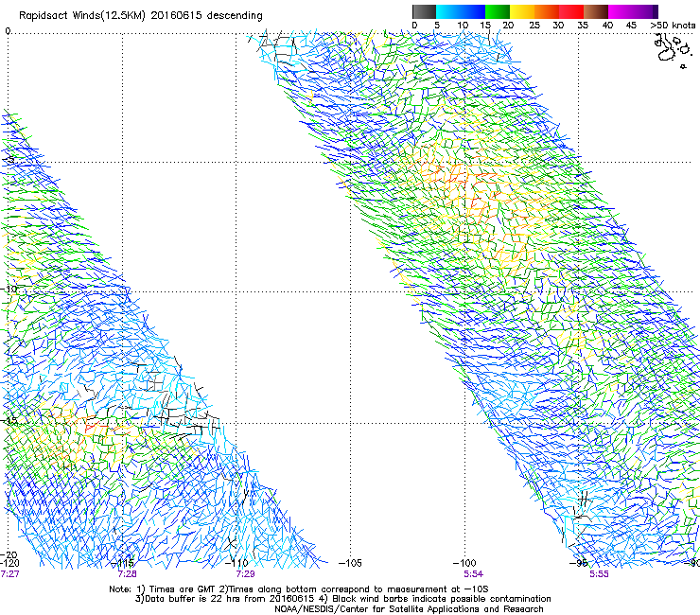Click the '-100' longitude axis label

(x=464, y=563)
